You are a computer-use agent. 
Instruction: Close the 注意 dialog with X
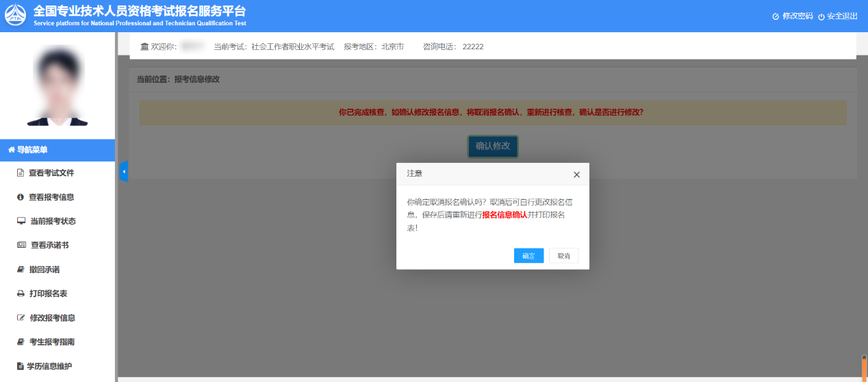coord(576,175)
